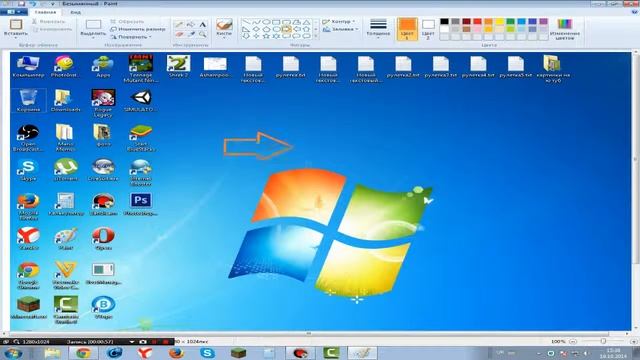Image resolution: width=640 pixels, height=360 pixels.
Task: Pick the red color swatch
Action: tap(477, 21)
